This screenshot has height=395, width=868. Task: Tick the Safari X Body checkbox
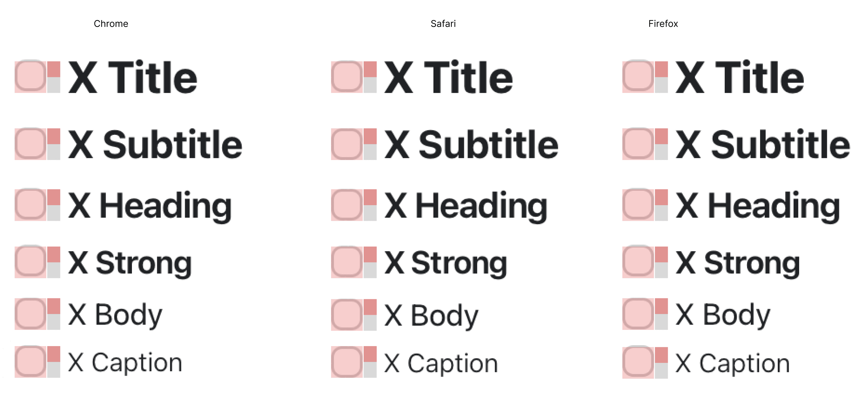[347, 315]
